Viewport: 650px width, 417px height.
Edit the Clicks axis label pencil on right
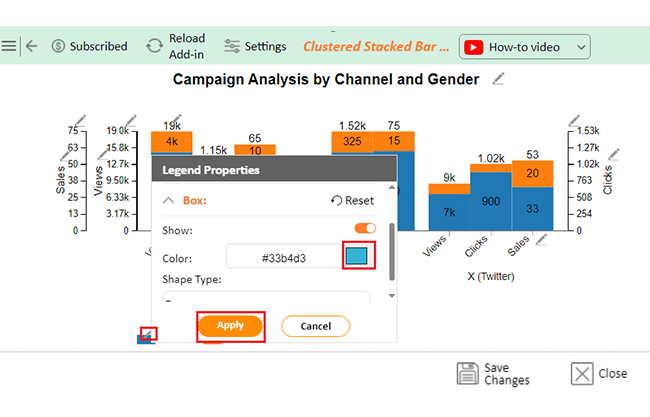click(614, 154)
